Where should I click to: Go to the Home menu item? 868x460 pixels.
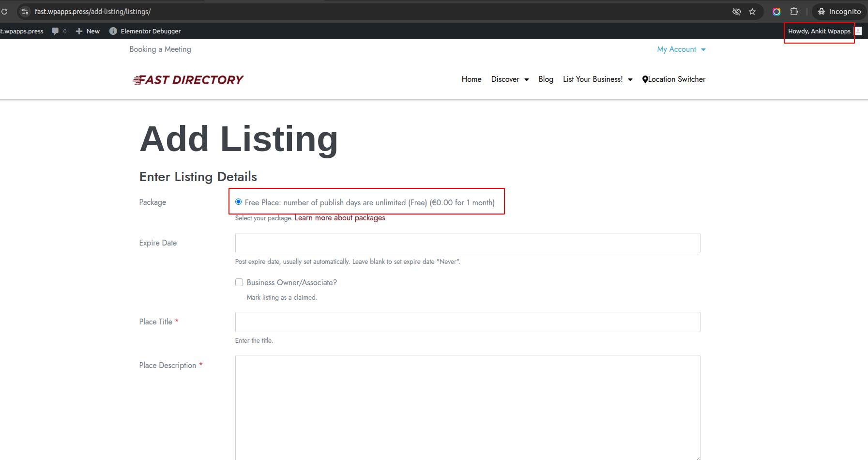(x=471, y=79)
